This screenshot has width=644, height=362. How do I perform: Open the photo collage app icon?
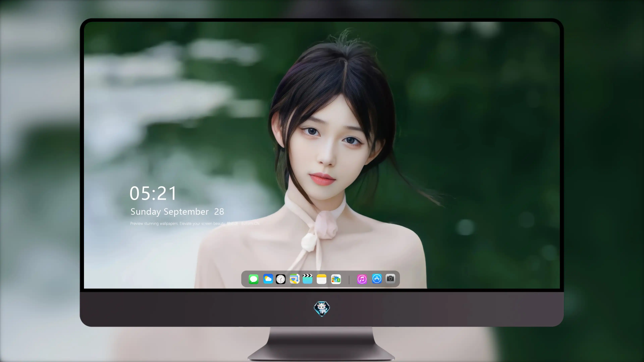(x=336, y=279)
